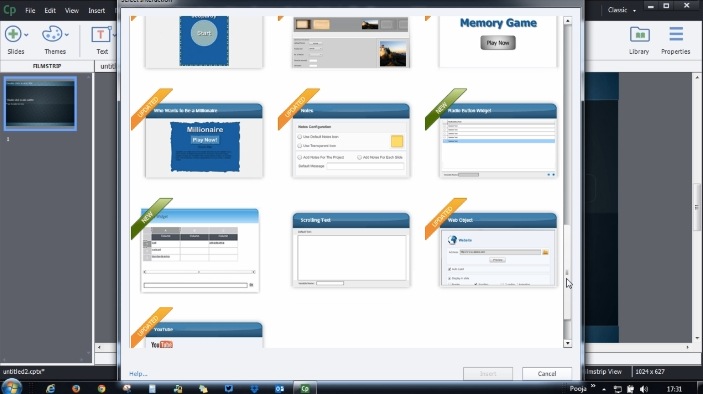Open the Themes palette icon
Viewport: 703px width, 394px height.
click(52, 34)
